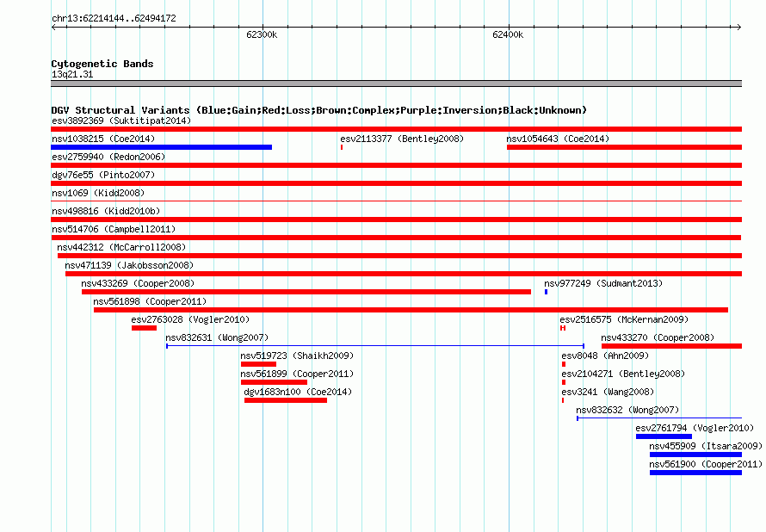This screenshot has height=532, width=766.
Task: Click the thin blue nsv832631 line
Action: tap(375, 346)
